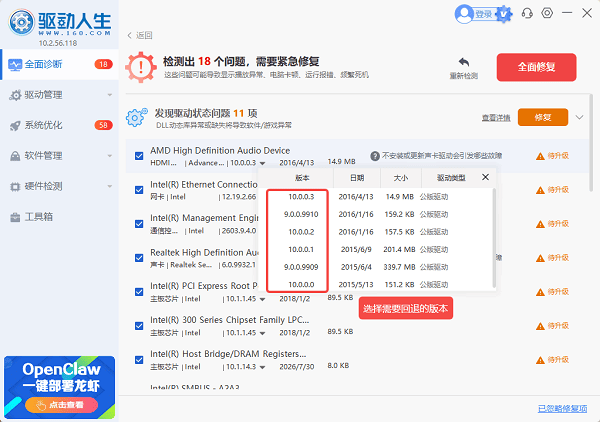Uncheck Host Bridge/DRAM Registers checkbox
The height and width of the screenshot is (422, 600).
(139, 360)
